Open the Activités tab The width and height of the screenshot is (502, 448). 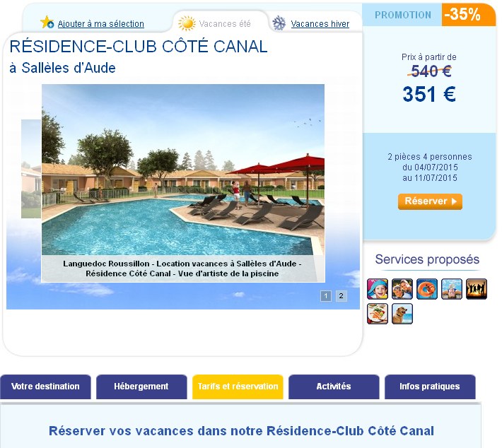[334, 387]
